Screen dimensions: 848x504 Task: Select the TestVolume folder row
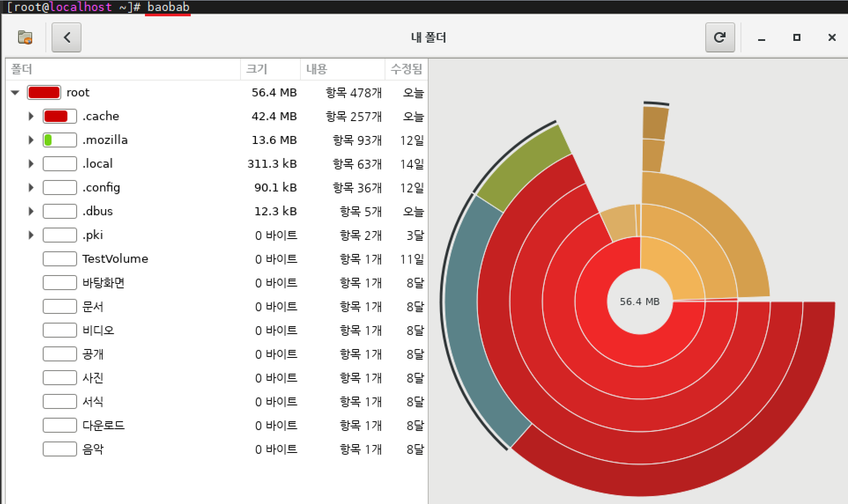click(x=115, y=259)
